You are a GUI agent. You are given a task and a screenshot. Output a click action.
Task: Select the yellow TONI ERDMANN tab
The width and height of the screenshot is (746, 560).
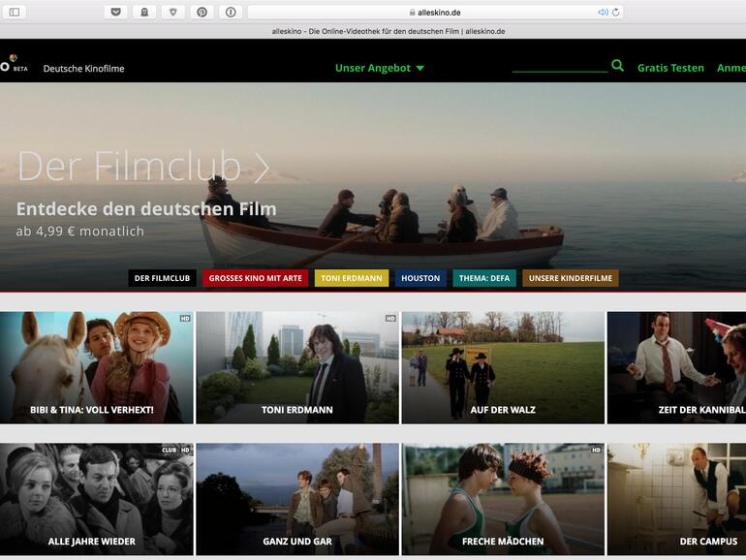pos(352,278)
